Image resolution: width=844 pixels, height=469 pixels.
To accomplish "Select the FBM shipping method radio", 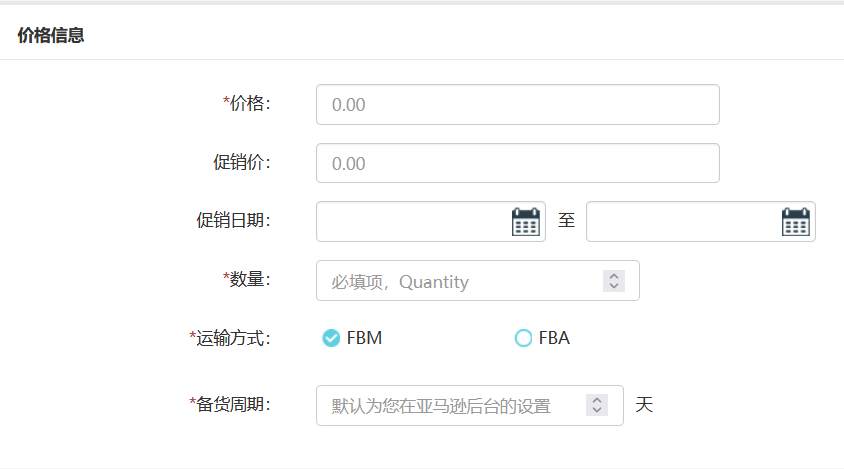I will (x=331, y=338).
